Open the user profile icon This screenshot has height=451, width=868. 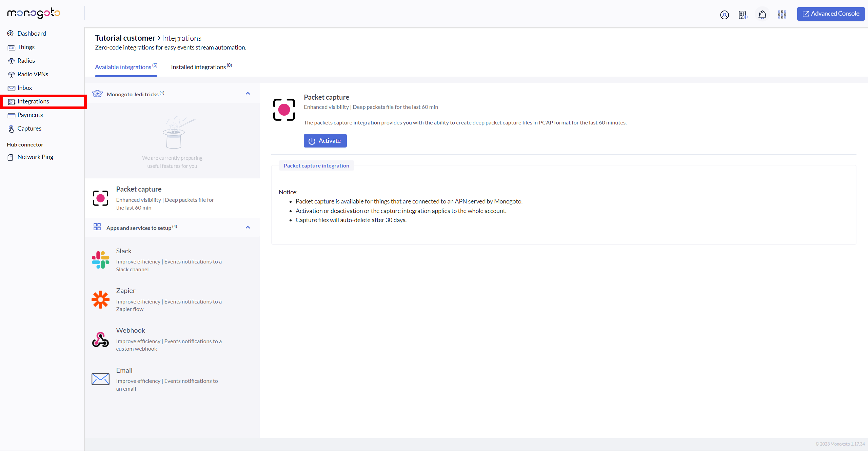click(x=724, y=15)
